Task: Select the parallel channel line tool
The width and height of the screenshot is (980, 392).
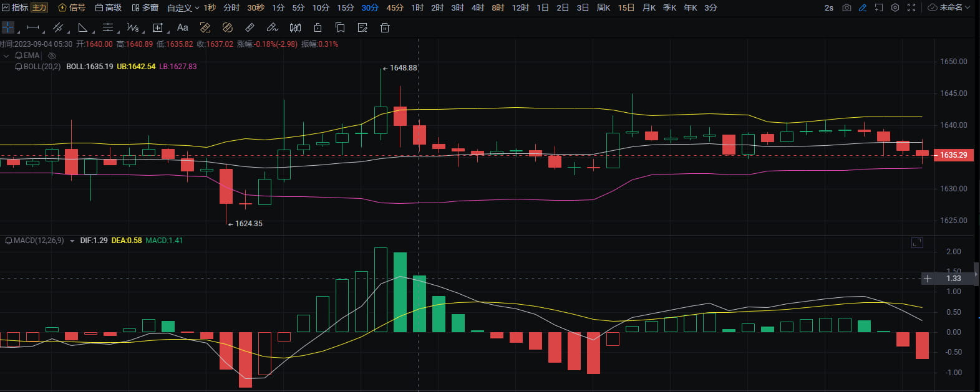Action: pyautogui.click(x=57, y=27)
